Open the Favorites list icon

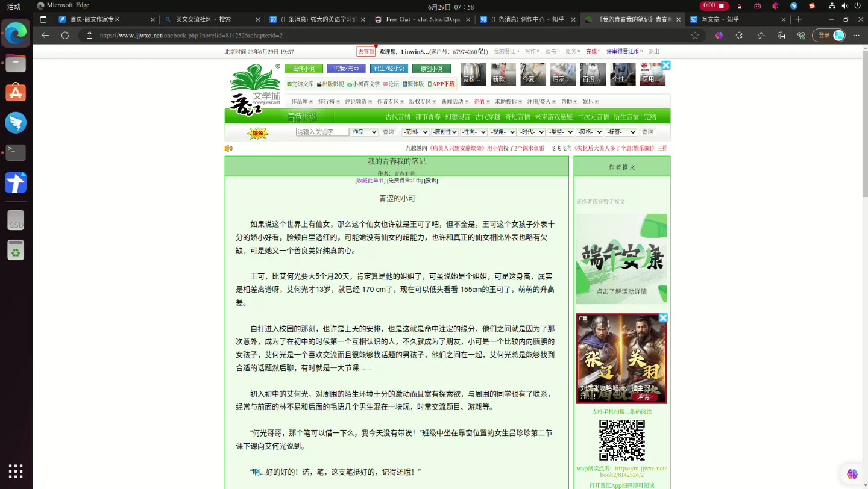[761, 35]
